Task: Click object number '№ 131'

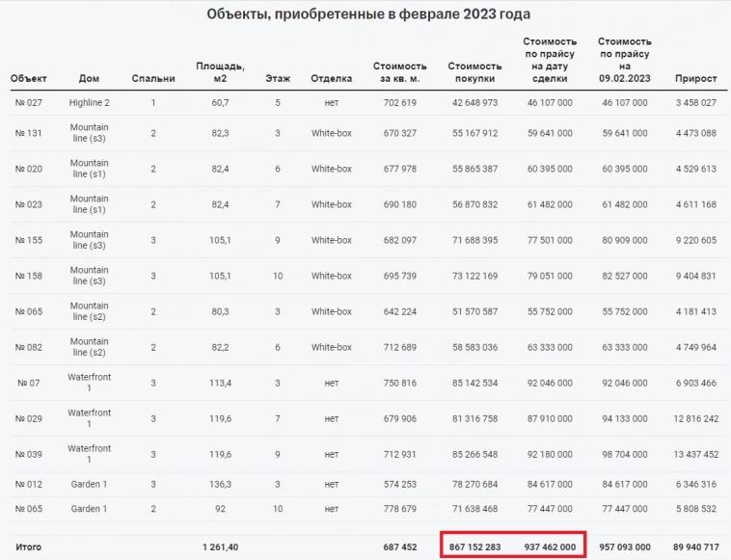Action: [x=28, y=133]
